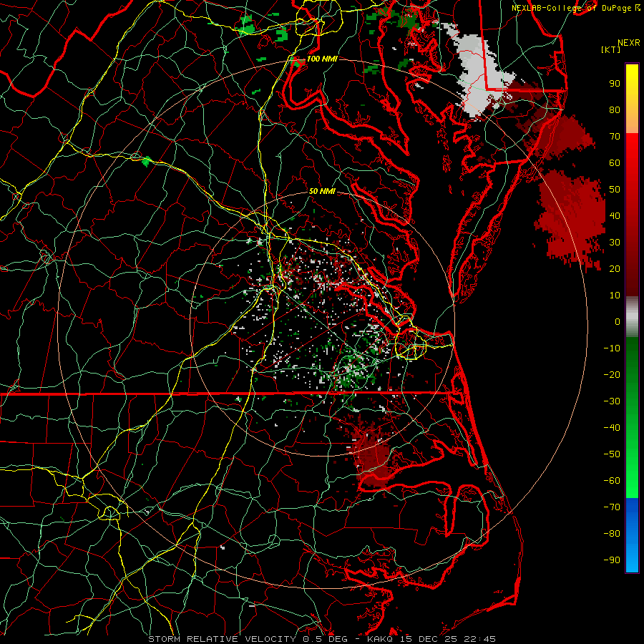The width and height of the screenshot is (644, 644).
Task: Click the 30 value on the velocity scale
Action: pos(615,243)
